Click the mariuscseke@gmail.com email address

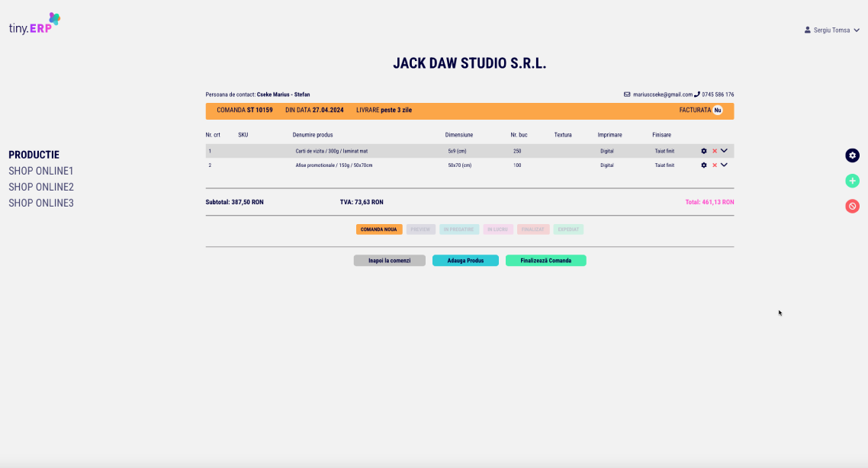coord(663,95)
